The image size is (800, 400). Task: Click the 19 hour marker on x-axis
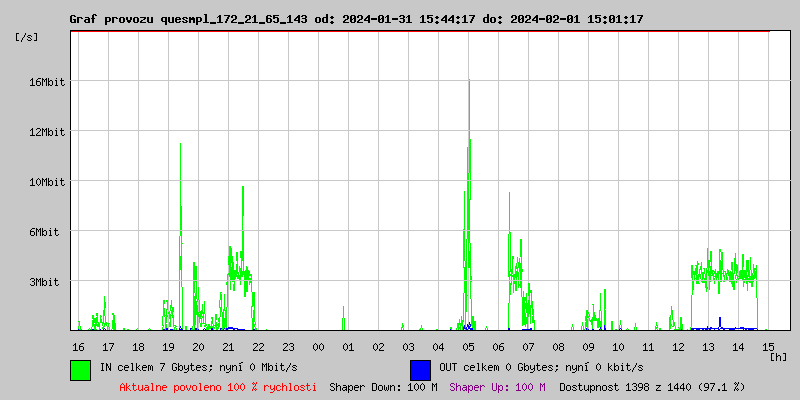(x=168, y=346)
